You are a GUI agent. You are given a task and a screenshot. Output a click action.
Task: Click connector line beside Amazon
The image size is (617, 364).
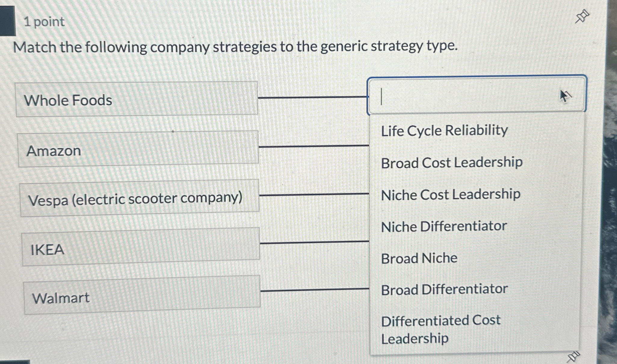pyautogui.click(x=314, y=146)
